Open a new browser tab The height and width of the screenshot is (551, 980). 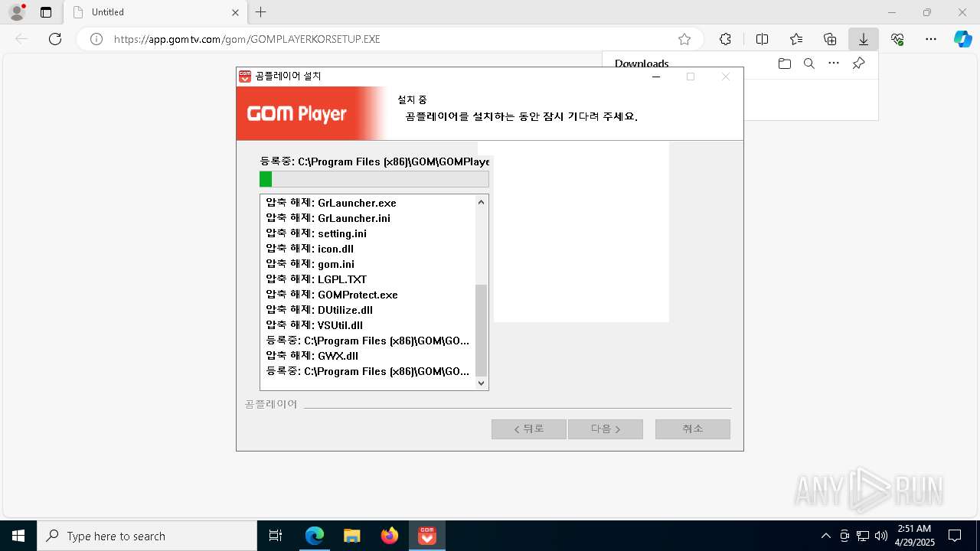click(x=261, y=12)
